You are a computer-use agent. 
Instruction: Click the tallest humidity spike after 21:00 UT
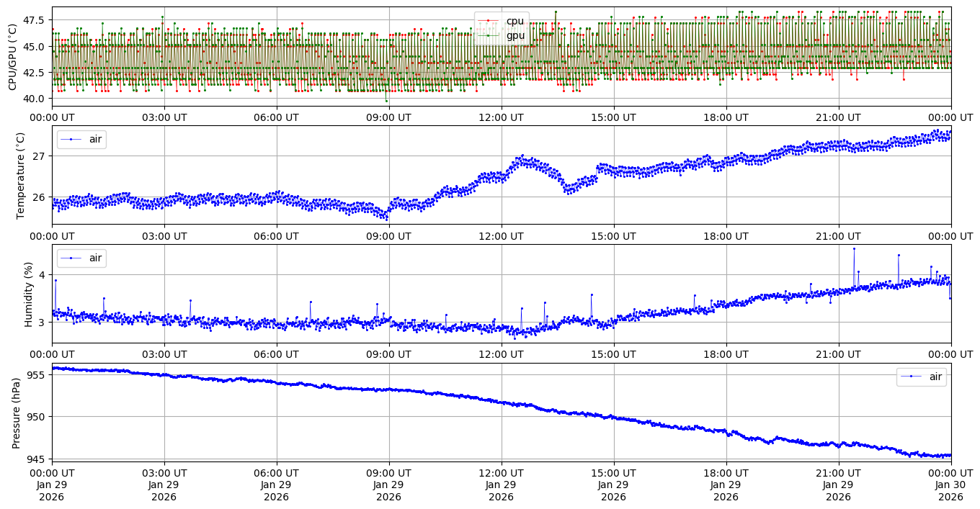[854, 248]
